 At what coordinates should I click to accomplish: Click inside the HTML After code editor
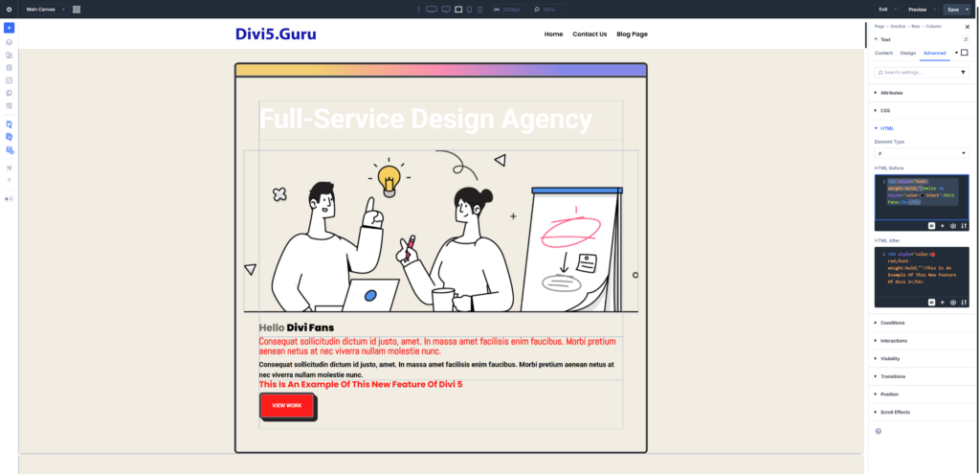pos(922,272)
